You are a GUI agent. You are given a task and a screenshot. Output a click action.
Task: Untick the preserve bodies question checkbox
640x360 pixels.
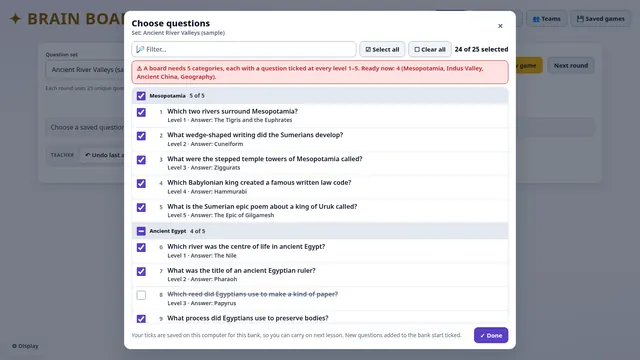[x=141, y=319]
